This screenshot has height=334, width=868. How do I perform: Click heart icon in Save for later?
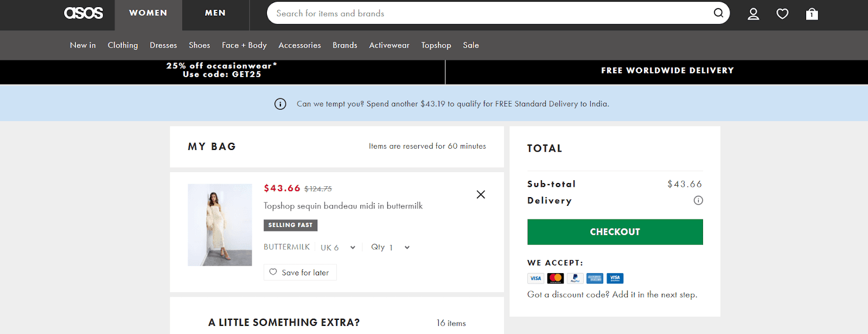[x=273, y=272]
